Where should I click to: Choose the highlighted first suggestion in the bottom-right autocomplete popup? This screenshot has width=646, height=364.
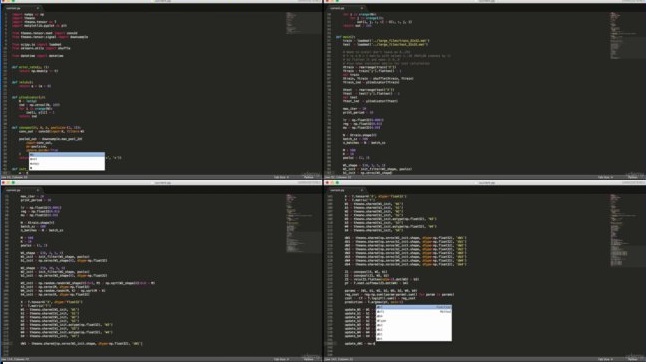pyautogui.click(x=414, y=307)
